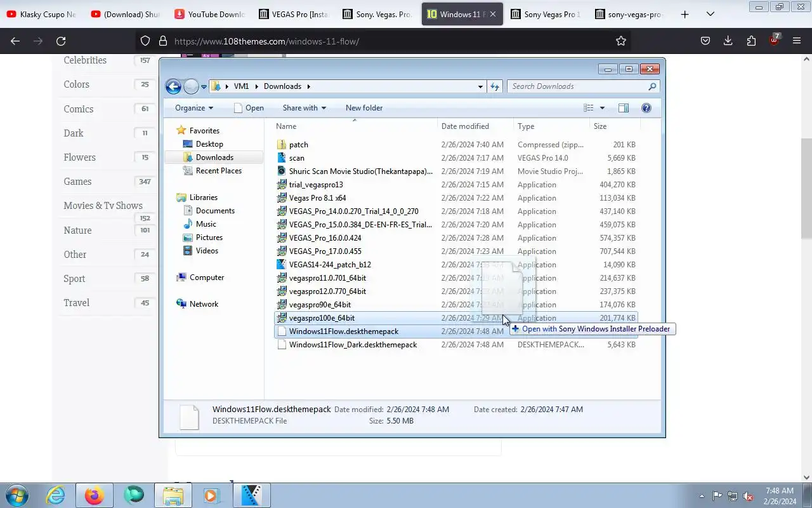
Task: Select Network in navigation pane
Action: click(204, 304)
